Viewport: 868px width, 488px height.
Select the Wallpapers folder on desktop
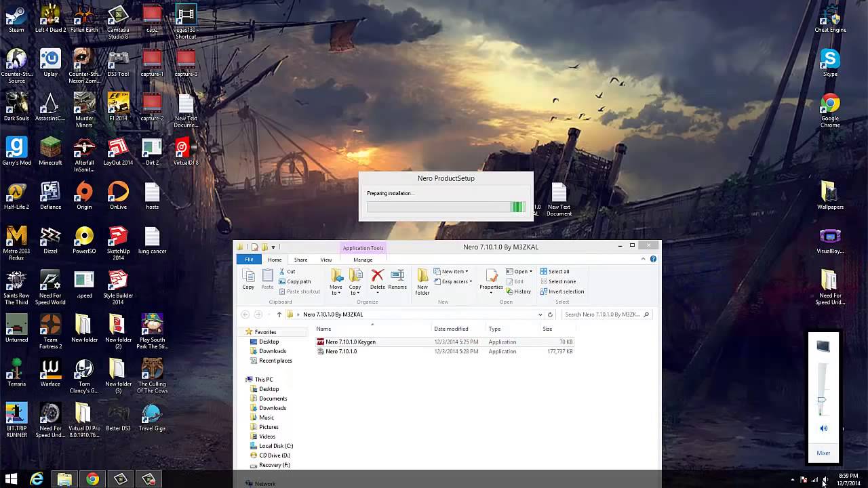coord(830,196)
